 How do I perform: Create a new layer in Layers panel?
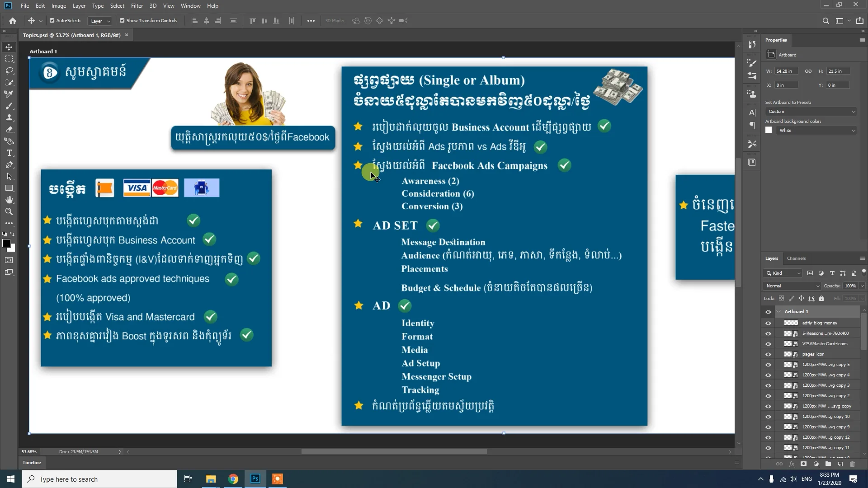point(840,464)
